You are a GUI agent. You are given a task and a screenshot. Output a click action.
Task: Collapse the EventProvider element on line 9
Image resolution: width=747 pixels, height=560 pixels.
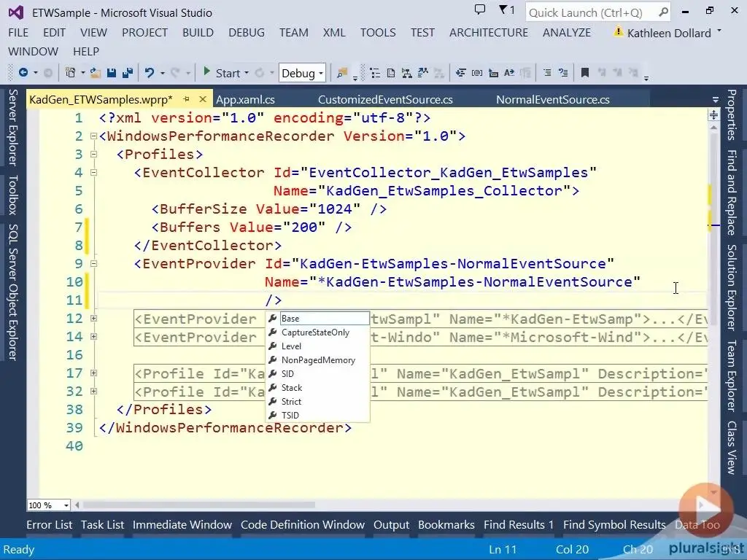click(x=94, y=263)
